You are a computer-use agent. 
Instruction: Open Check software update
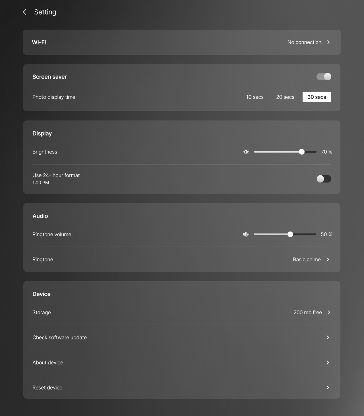point(182,337)
